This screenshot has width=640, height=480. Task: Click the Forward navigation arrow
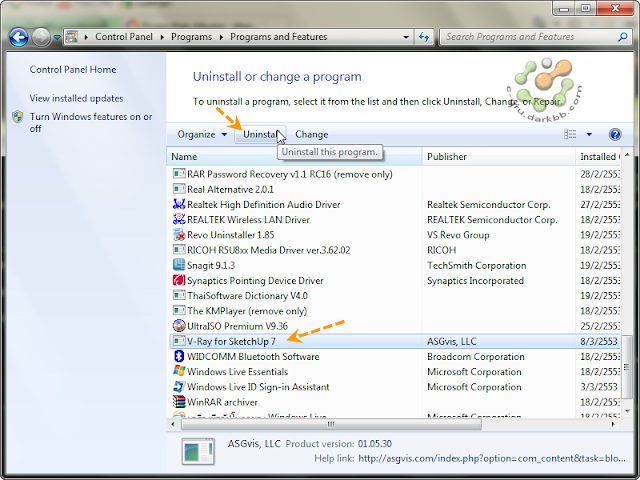click(41, 37)
